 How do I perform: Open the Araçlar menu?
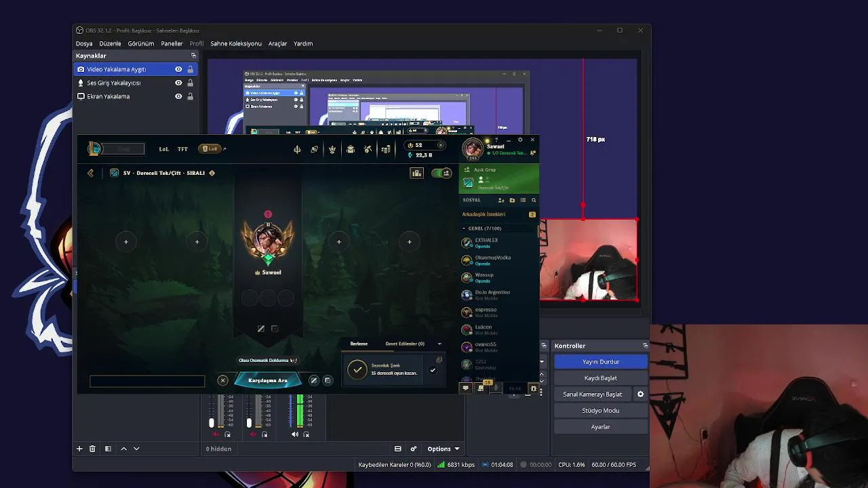278,43
